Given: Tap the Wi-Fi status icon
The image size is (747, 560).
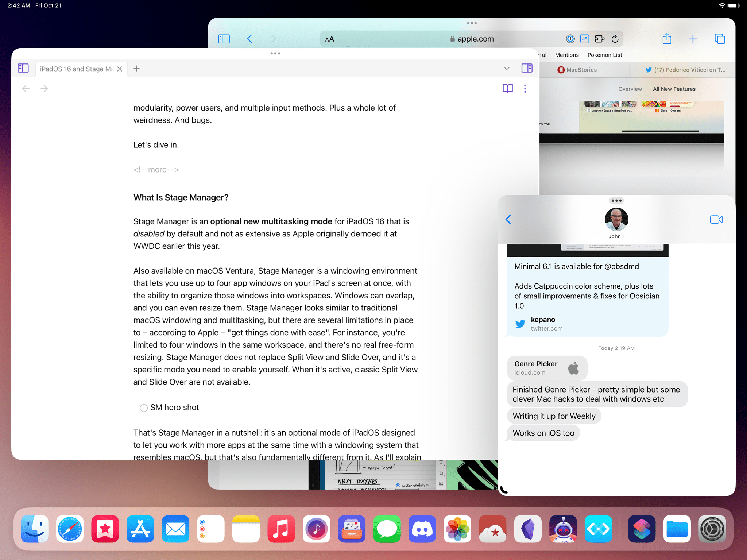Looking at the screenshot, I should (x=722, y=5).
